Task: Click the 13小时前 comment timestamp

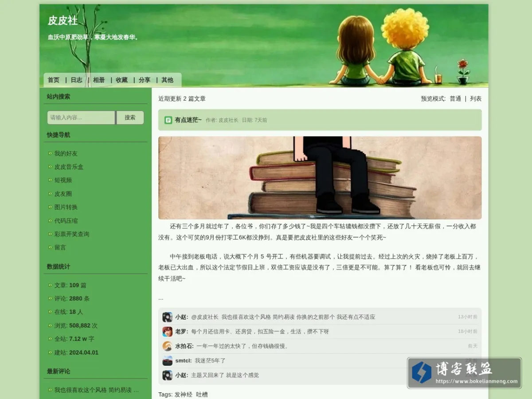Action: point(468,317)
